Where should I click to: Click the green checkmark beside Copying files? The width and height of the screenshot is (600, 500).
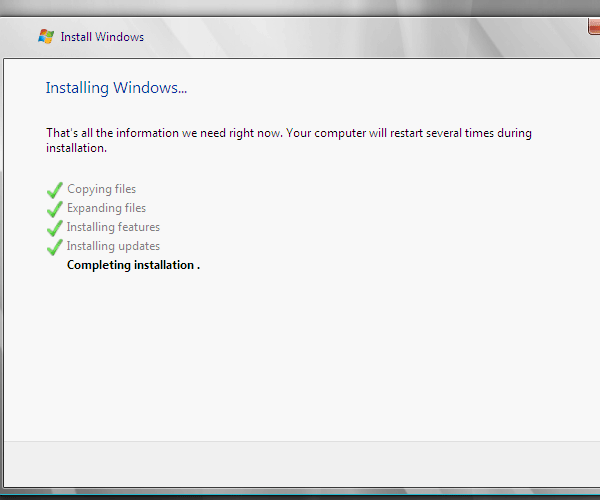55,190
